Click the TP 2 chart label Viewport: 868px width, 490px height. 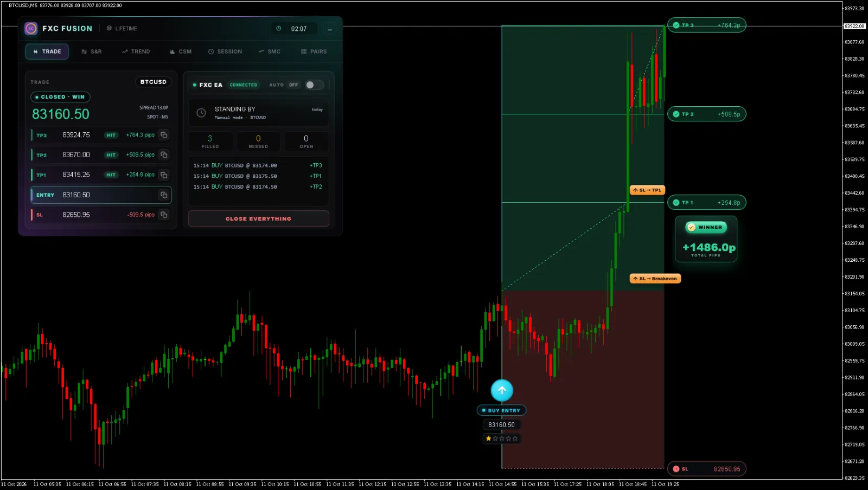click(706, 114)
